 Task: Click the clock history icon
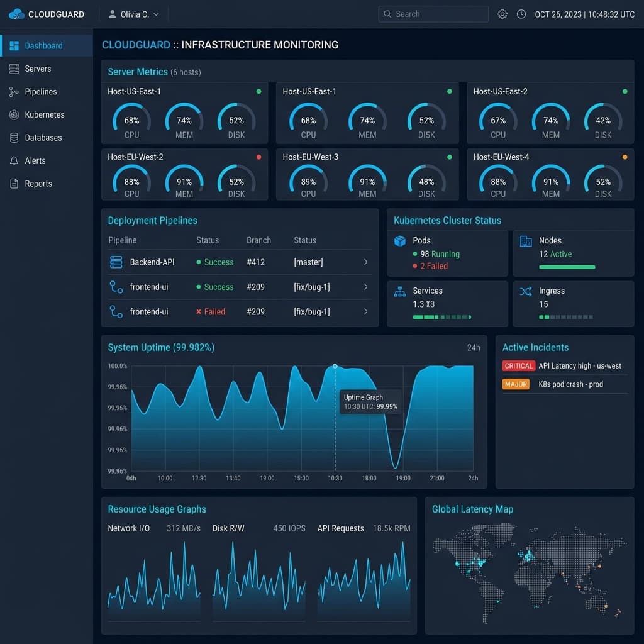(521, 14)
